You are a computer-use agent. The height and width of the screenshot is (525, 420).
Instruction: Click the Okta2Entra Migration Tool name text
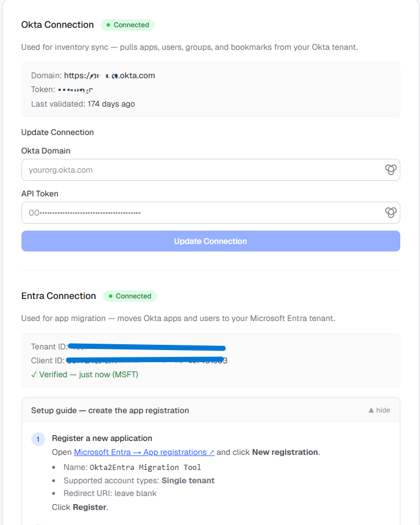[145, 467]
